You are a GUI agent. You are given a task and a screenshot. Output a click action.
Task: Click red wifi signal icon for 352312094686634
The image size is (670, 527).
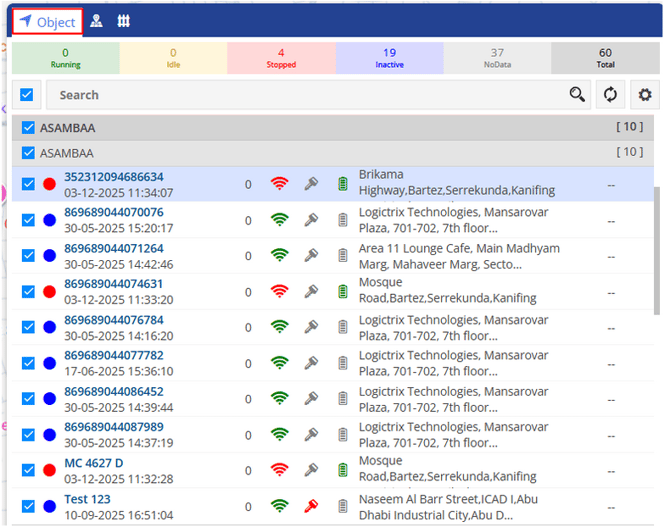[280, 184]
